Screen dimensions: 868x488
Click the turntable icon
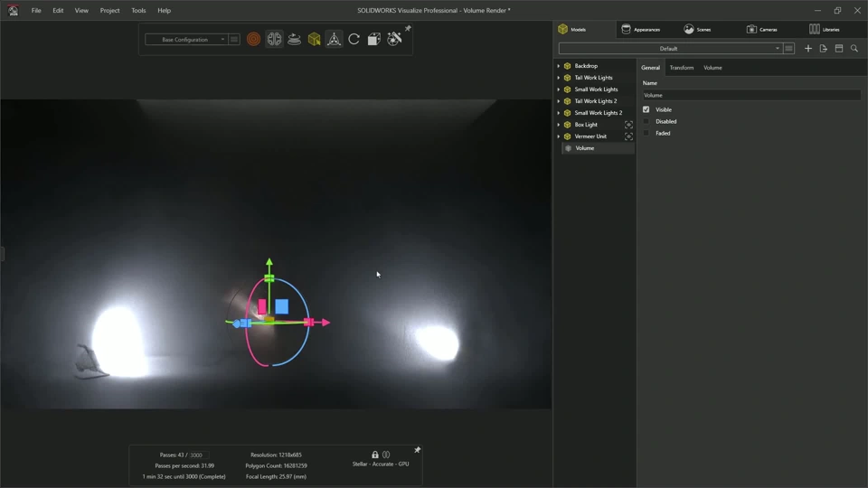click(x=294, y=39)
